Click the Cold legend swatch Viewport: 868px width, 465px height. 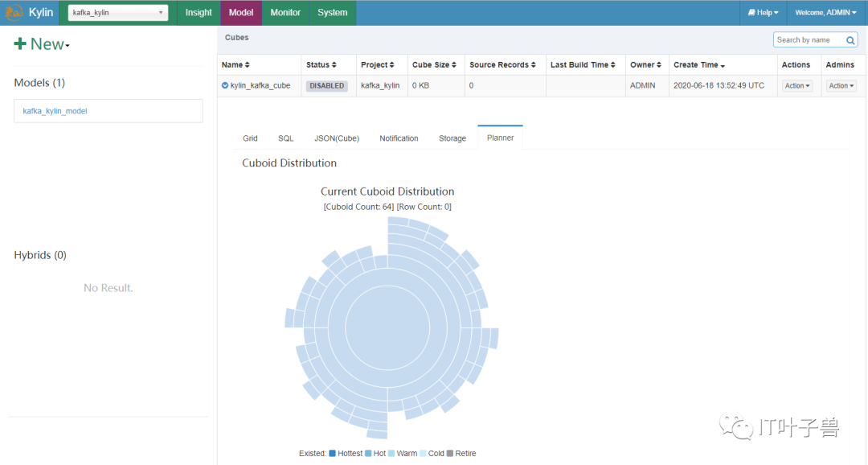click(x=423, y=453)
